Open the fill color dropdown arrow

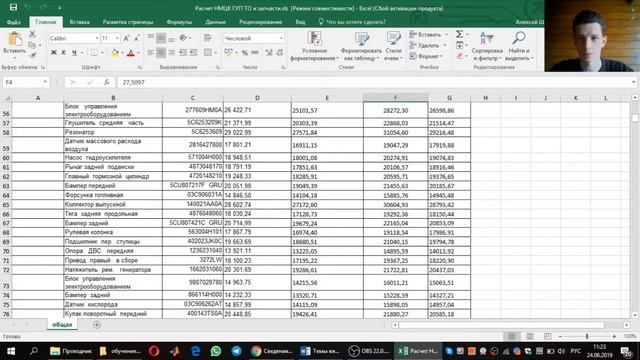pos(122,53)
